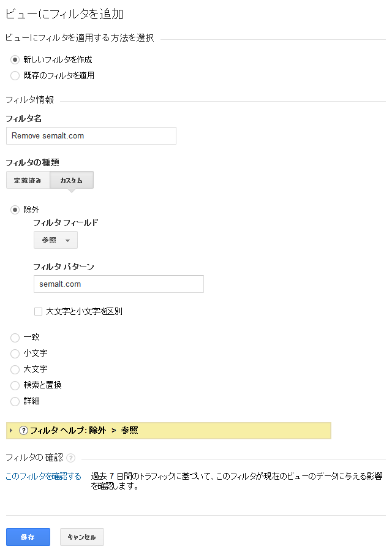
Task: Click the フィルタ名 text field
Action: (x=91, y=135)
